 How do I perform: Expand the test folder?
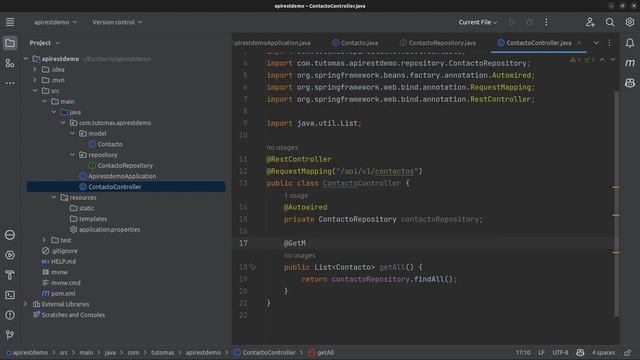click(44, 240)
